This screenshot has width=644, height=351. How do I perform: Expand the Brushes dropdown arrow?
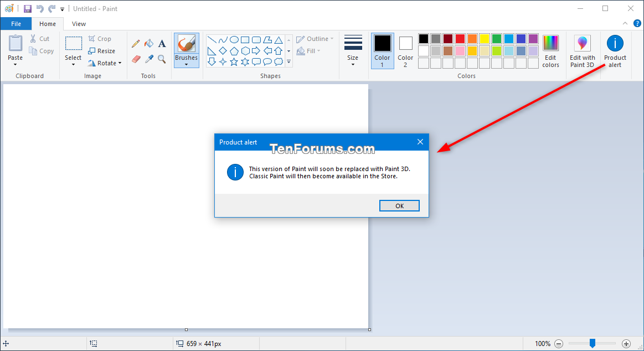pos(186,64)
